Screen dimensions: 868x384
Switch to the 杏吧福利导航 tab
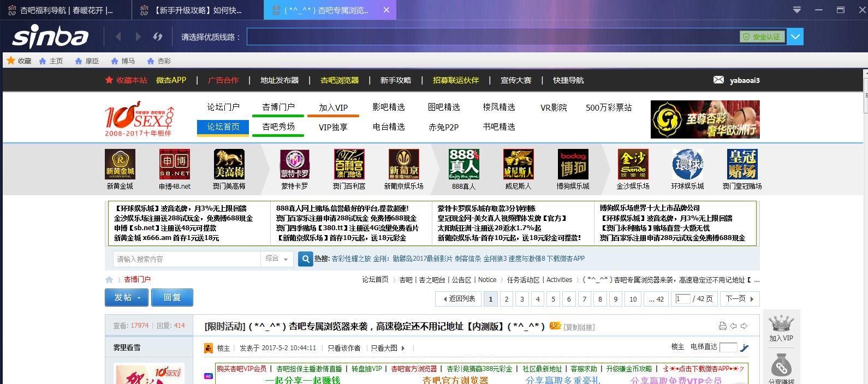[x=66, y=10]
